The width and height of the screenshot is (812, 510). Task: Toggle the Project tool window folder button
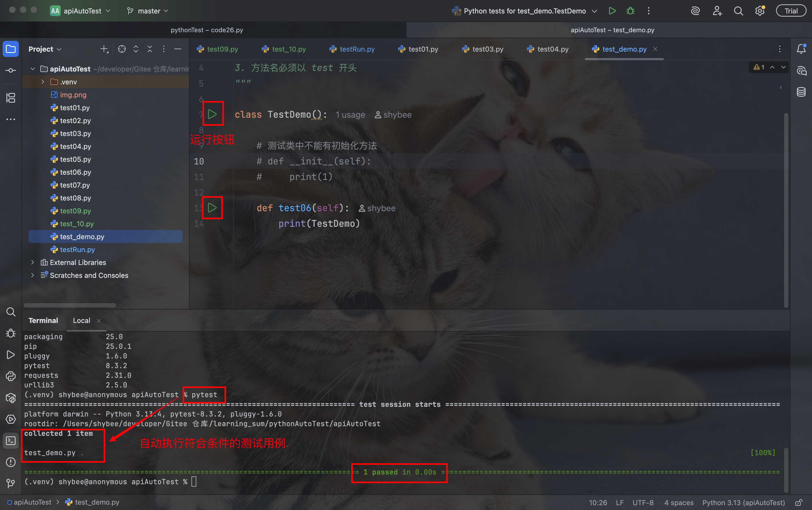(x=10, y=49)
